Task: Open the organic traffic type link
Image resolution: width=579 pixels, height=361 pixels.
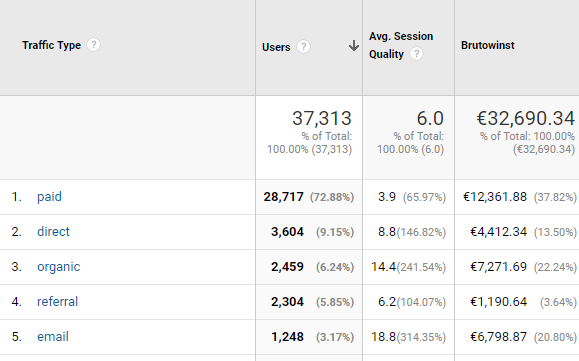Action: click(x=58, y=267)
